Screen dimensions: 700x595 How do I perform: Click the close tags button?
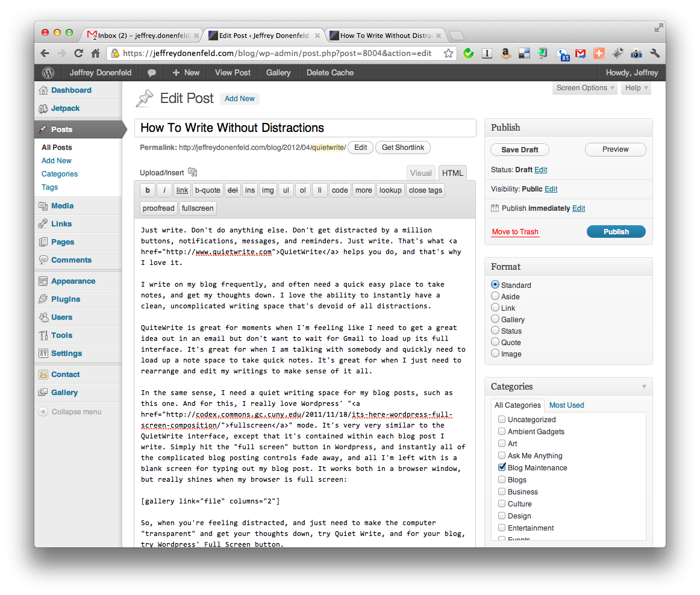point(425,190)
